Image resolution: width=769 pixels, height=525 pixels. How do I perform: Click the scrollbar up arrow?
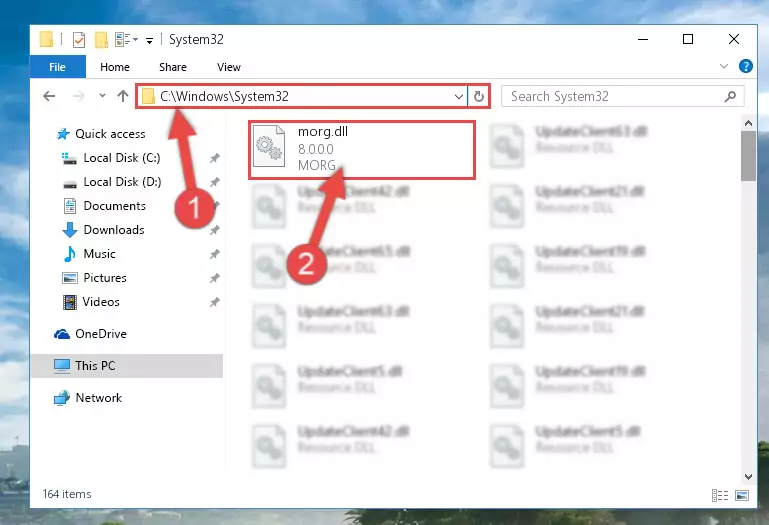pyautogui.click(x=748, y=123)
